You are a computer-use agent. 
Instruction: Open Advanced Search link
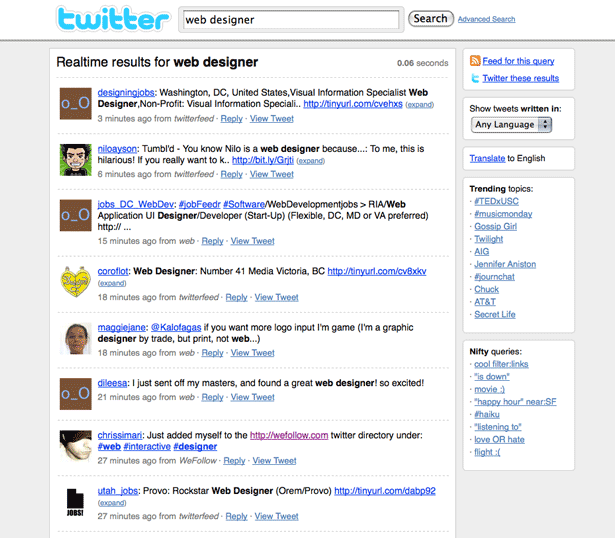[x=486, y=19]
